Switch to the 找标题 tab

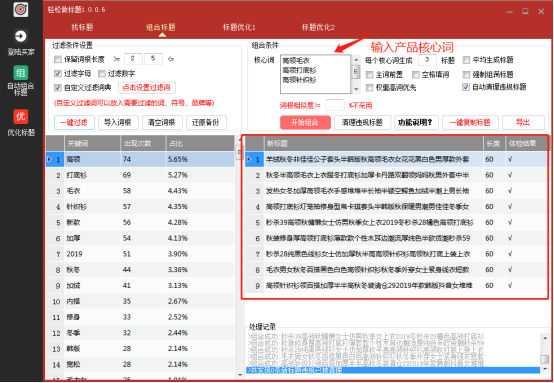tap(82, 27)
